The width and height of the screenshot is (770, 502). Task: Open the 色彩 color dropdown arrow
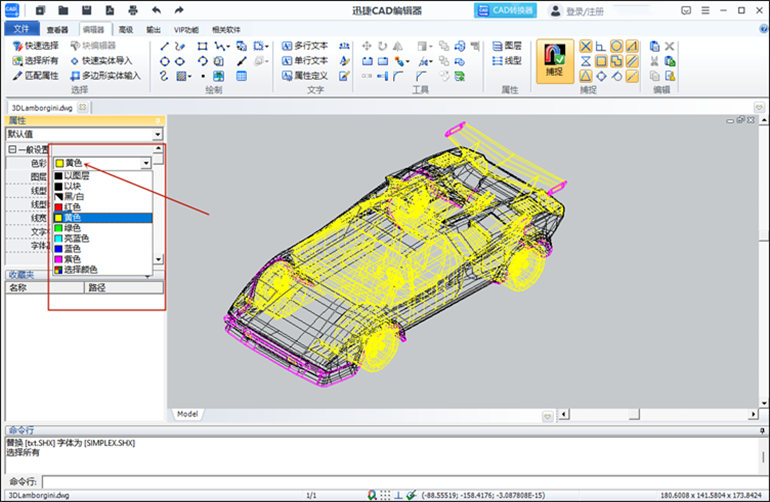[146, 163]
